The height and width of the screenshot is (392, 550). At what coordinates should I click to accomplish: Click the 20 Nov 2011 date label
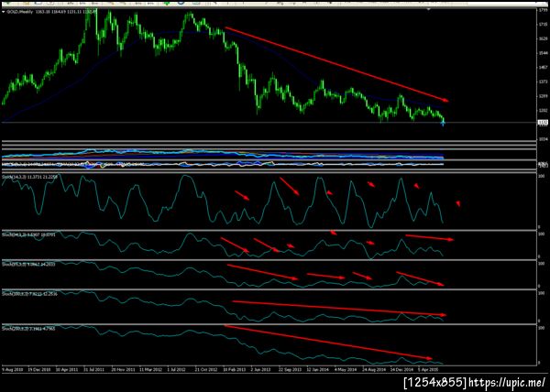(x=123, y=370)
